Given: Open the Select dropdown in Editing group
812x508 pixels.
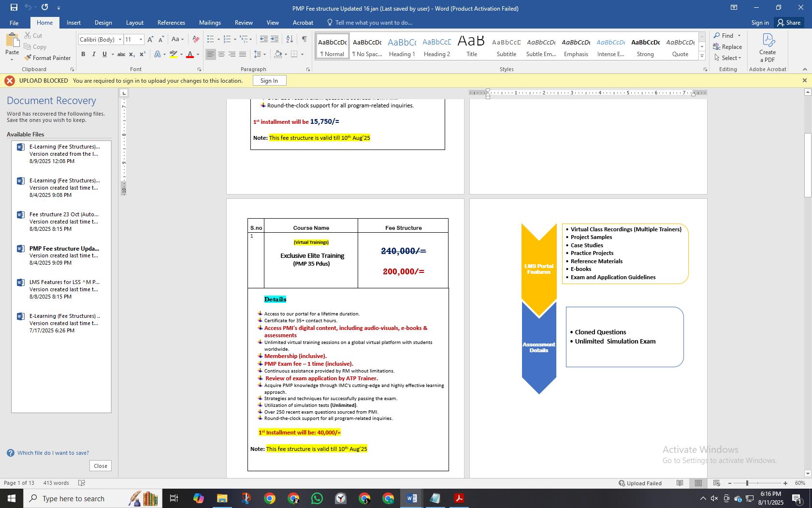Looking at the screenshot, I should (727, 58).
